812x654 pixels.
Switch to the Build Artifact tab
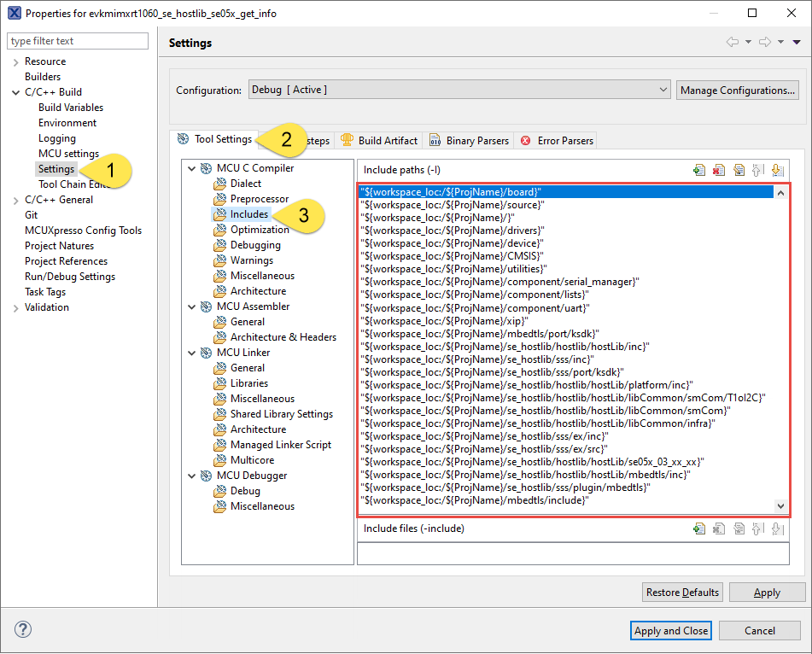tap(379, 141)
